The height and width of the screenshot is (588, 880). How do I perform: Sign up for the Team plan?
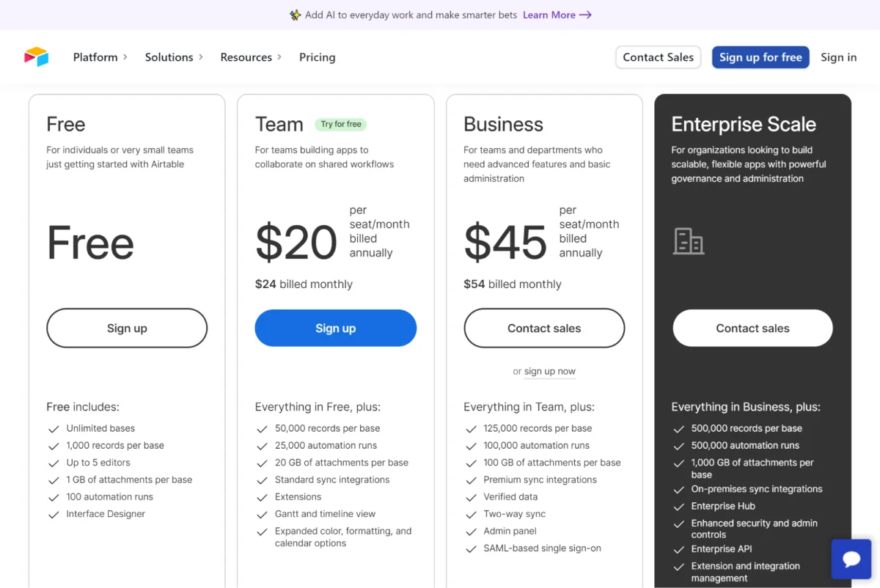click(x=336, y=328)
